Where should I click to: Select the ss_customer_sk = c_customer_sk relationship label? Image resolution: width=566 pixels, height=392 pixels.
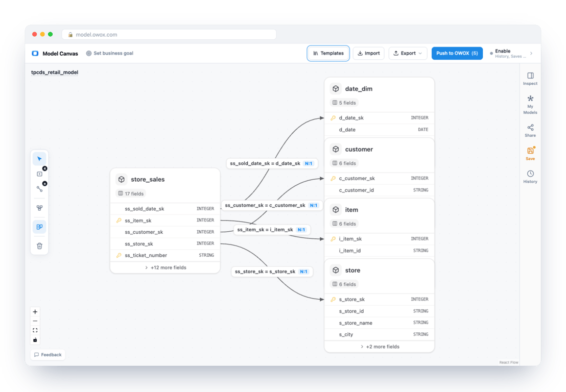coord(271,205)
